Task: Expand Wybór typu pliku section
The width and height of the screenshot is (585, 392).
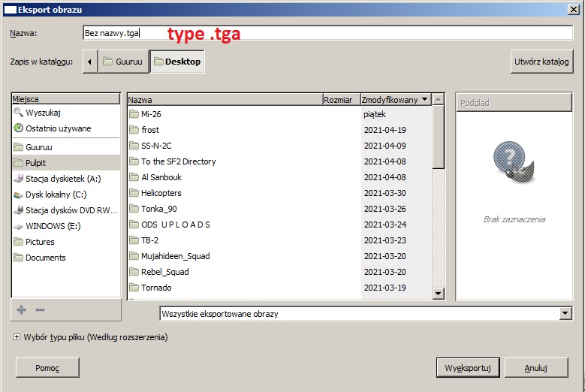Action: coord(17,336)
